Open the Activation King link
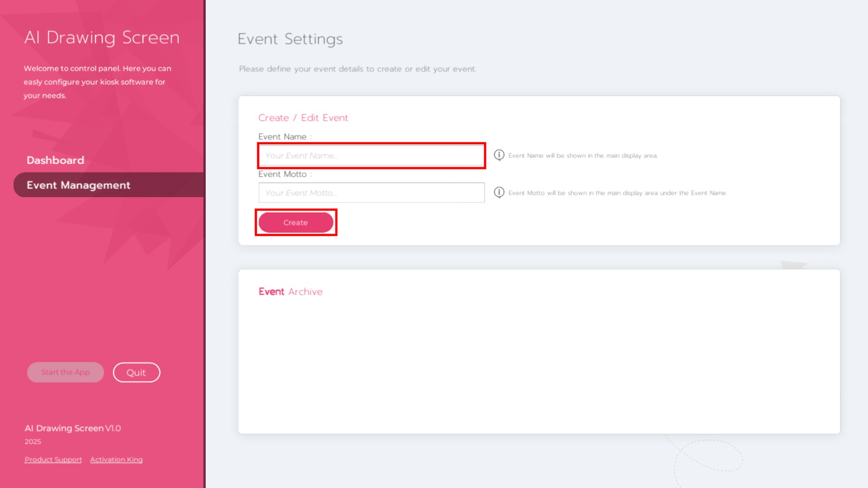Screen dimensions: 868x488 coord(116,460)
